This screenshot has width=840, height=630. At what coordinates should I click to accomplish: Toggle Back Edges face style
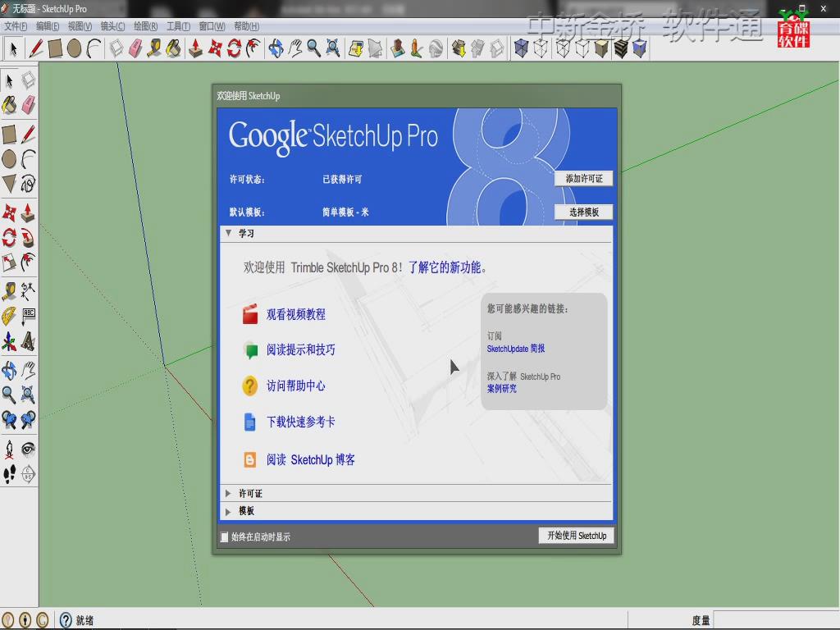click(541, 48)
